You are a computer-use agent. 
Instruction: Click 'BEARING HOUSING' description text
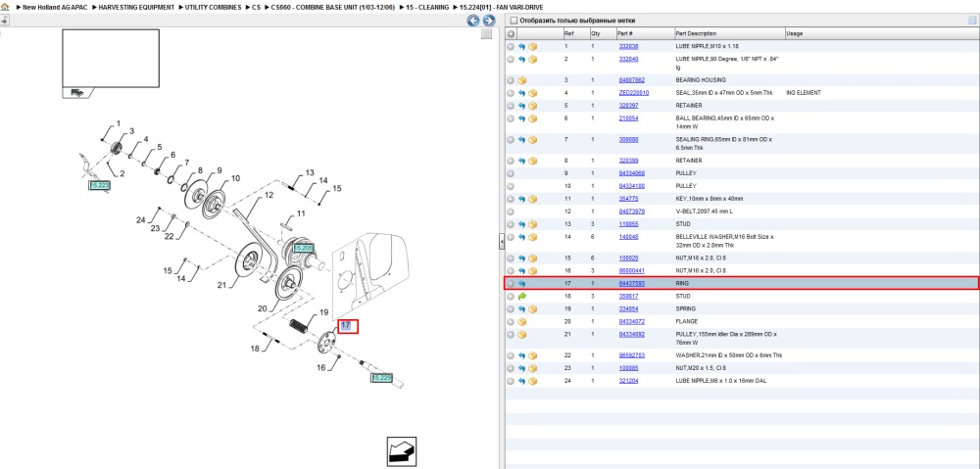pos(701,80)
